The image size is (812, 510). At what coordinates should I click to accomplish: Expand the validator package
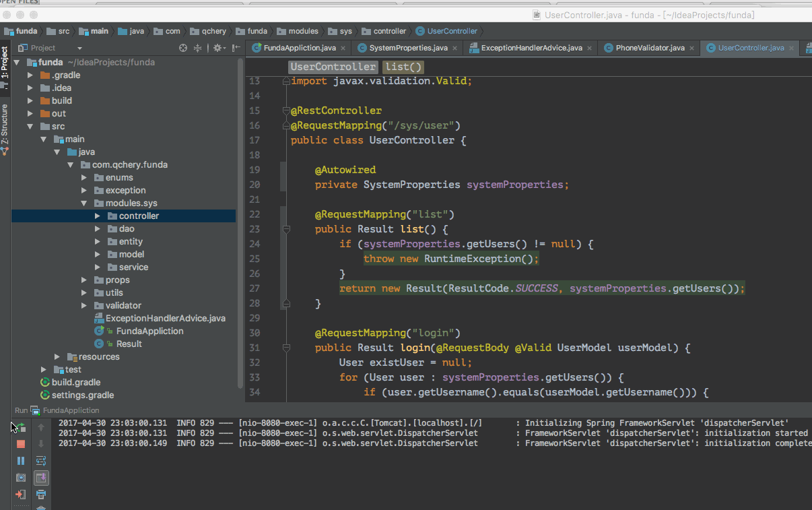[x=84, y=305]
